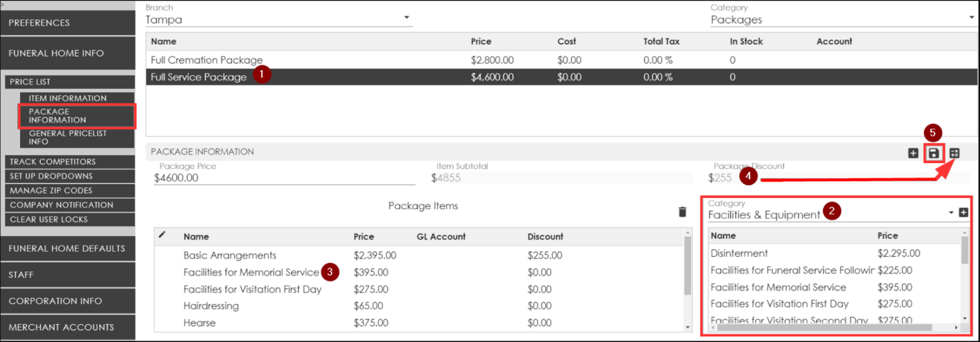The image size is (980, 342).
Task: Click the add new package plus icon
Action: [913, 153]
